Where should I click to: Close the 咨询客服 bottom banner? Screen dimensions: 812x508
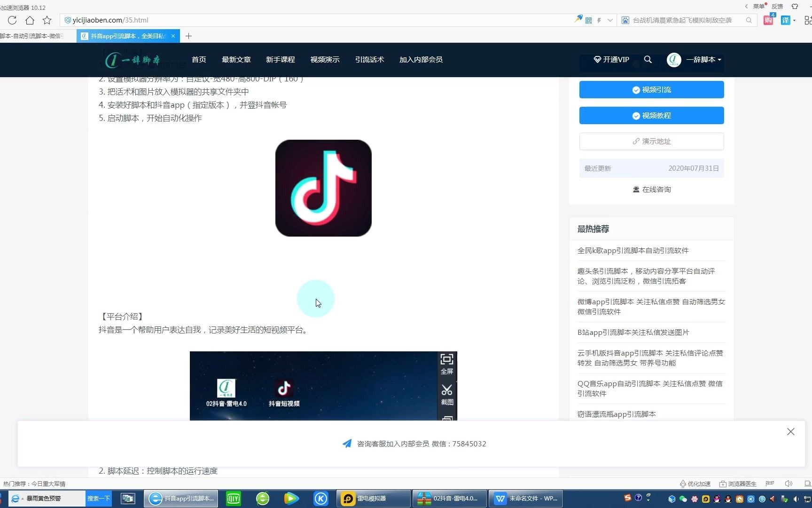791,432
